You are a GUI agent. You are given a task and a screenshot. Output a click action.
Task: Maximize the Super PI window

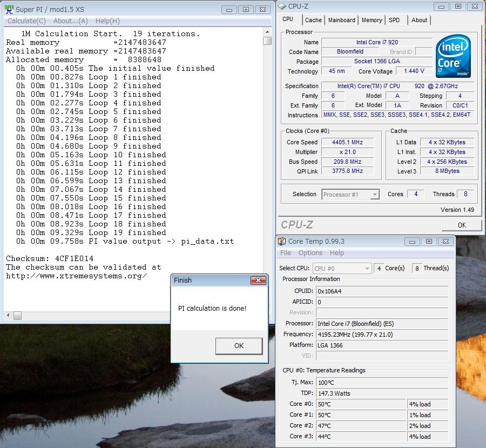tap(246, 9)
